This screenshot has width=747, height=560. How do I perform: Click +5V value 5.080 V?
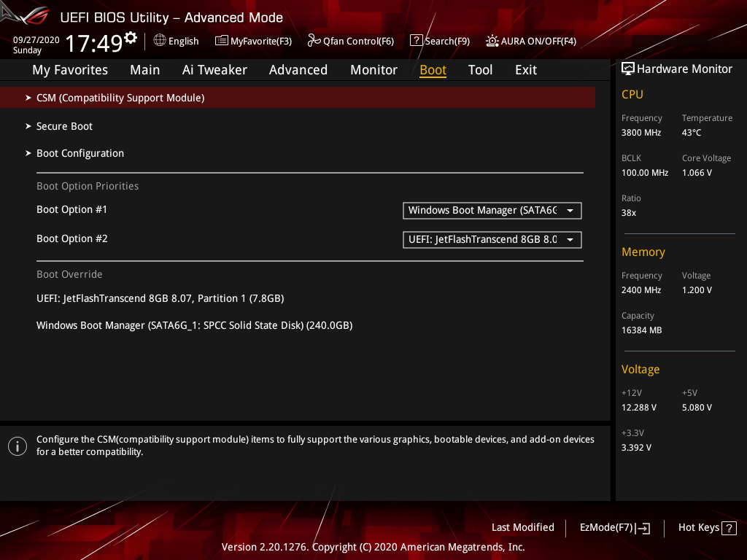pos(697,408)
